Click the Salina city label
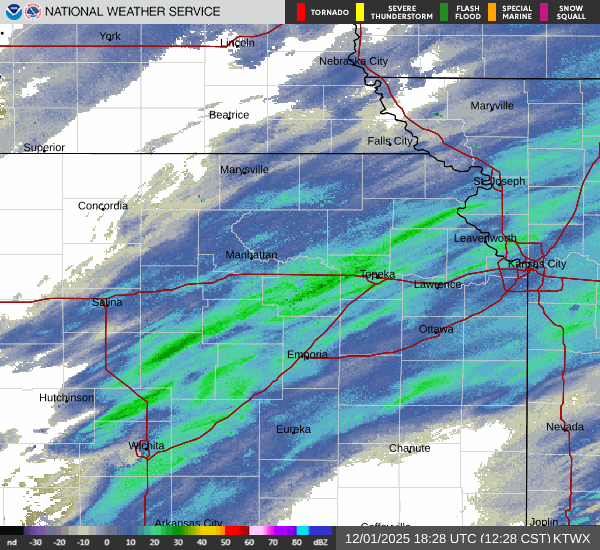The height and width of the screenshot is (550, 600). (107, 302)
